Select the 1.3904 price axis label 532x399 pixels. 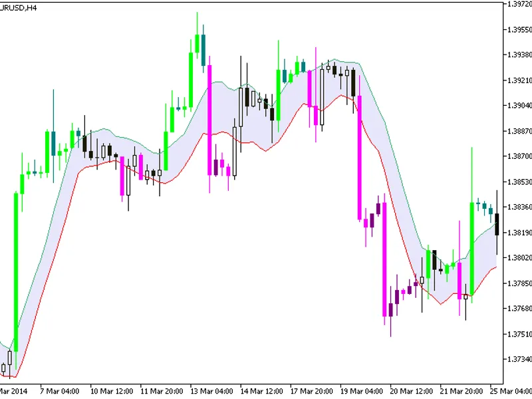[519, 106]
